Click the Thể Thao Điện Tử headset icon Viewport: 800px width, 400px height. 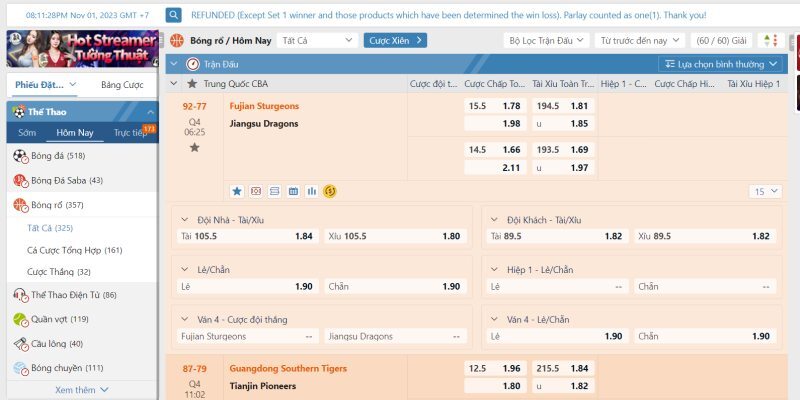pos(20,294)
